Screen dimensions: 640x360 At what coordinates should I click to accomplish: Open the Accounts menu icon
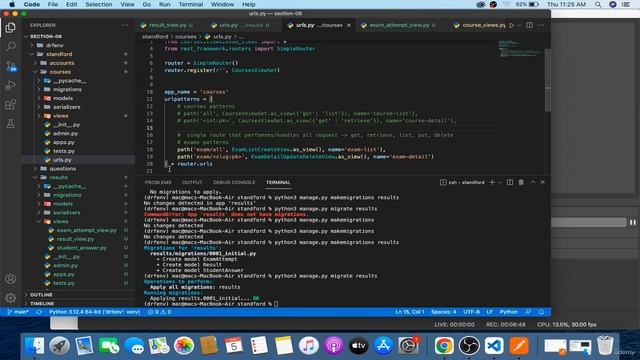coord(11,279)
